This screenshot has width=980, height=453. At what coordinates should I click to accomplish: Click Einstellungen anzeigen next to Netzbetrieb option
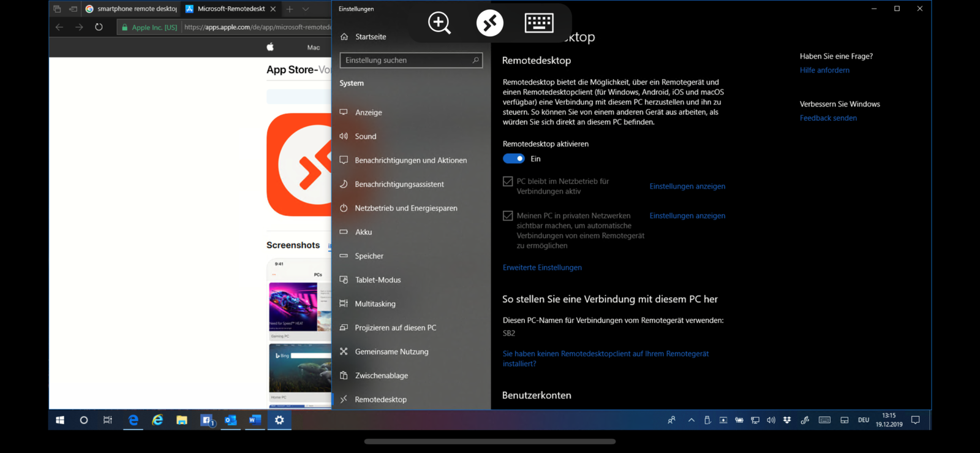click(x=687, y=186)
